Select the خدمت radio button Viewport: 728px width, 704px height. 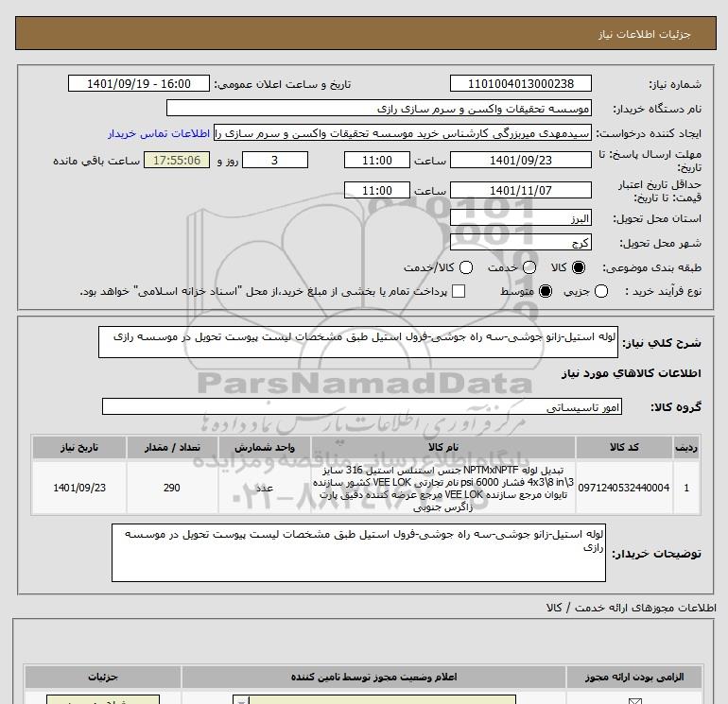tap(529, 267)
